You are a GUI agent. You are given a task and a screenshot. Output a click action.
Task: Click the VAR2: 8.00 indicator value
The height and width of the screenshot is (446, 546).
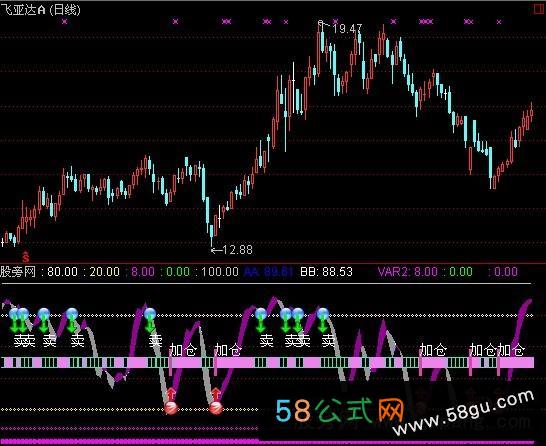(x=407, y=272)
